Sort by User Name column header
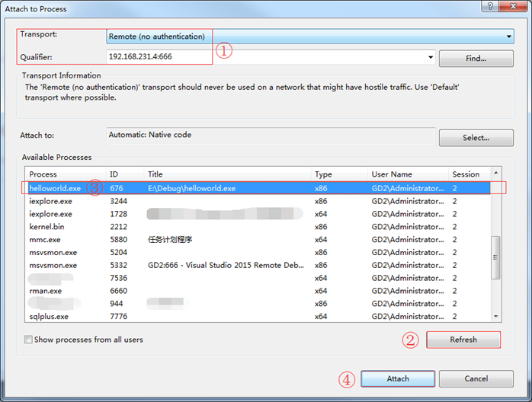The height and width of the screenshot is (402, 532). [409, 174]
